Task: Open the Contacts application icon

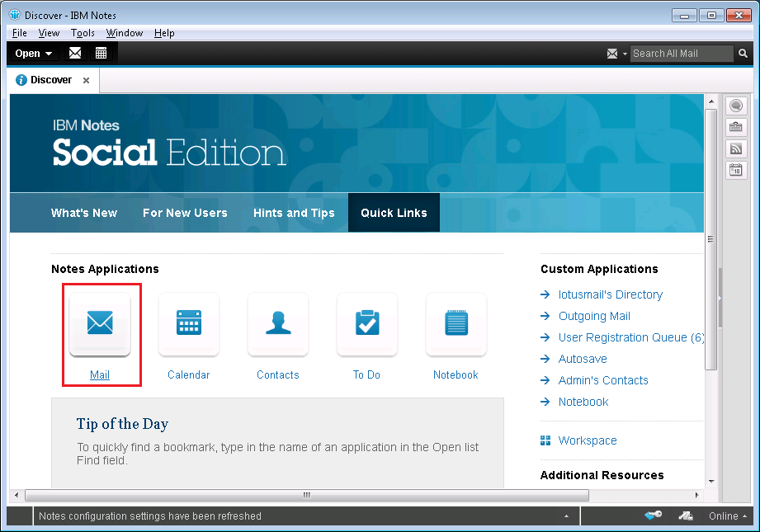Action: click(278, 323)
